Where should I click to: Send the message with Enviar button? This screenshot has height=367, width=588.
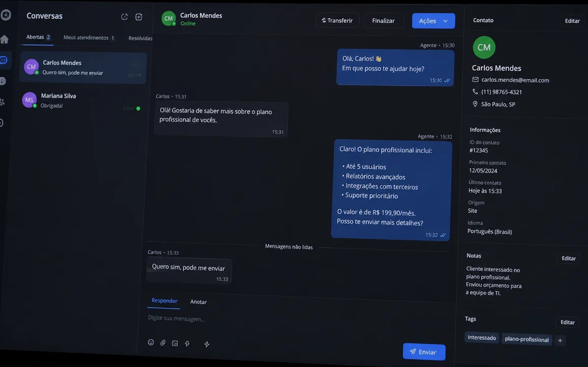click(424, 352)
